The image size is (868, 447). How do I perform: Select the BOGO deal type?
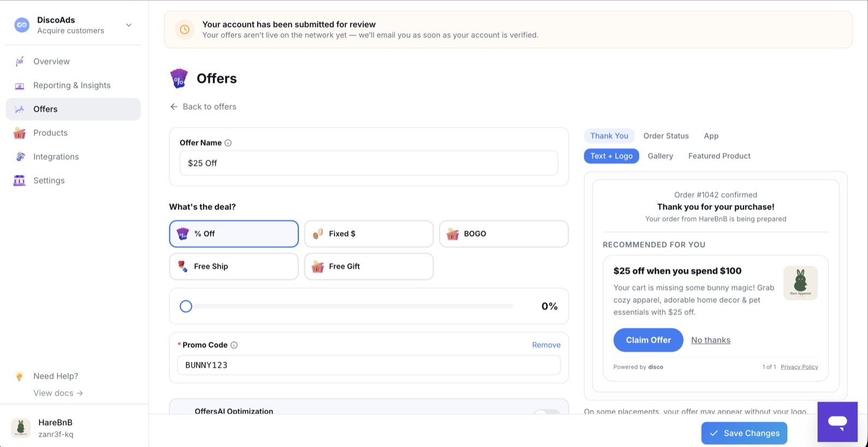(x=504, y=234)
